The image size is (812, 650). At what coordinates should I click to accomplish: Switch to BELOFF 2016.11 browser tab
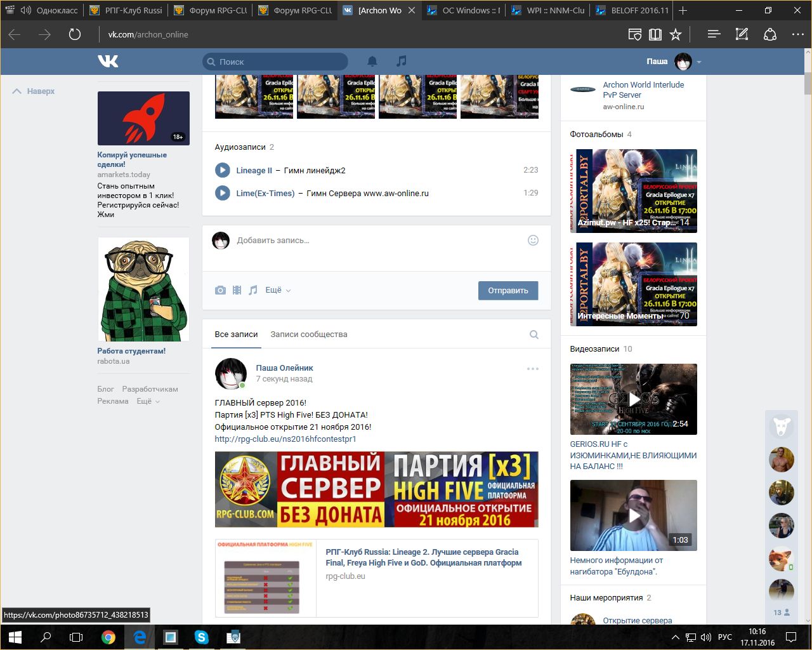(x=631, y=10)
